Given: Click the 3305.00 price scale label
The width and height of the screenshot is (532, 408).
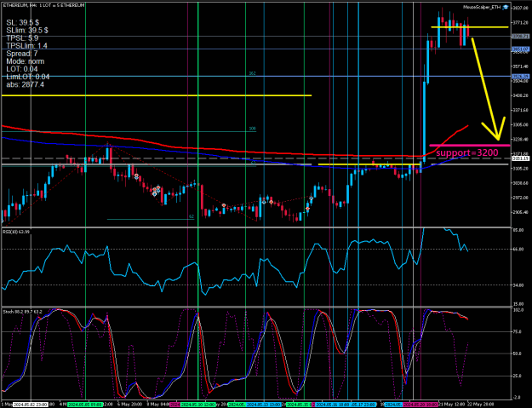Looking at the screenshot, I should pos(520,124).
